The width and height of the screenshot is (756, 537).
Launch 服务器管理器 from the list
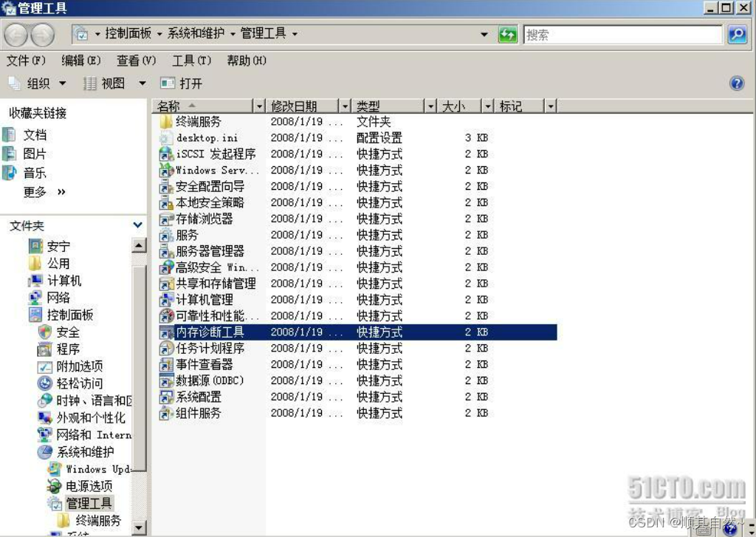coord(208,251)
